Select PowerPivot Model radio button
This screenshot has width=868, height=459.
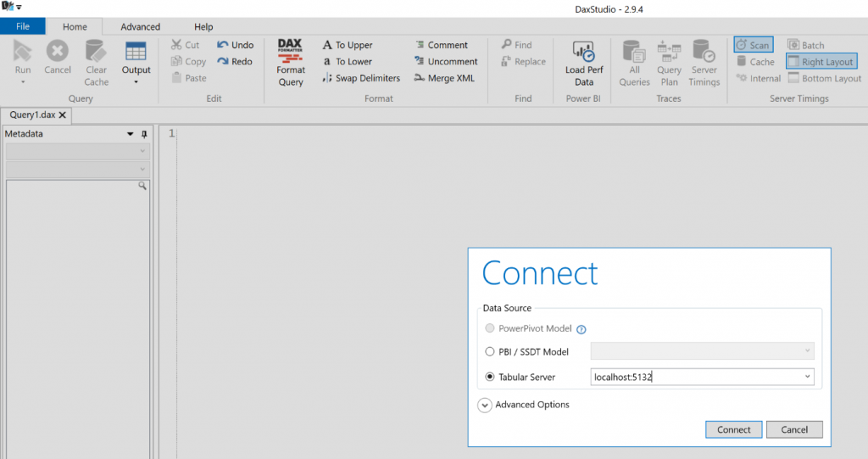point(489,328)
